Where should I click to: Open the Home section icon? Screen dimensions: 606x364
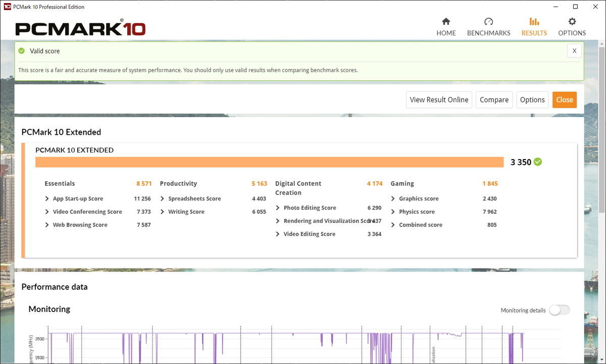[x=446, y=22]
